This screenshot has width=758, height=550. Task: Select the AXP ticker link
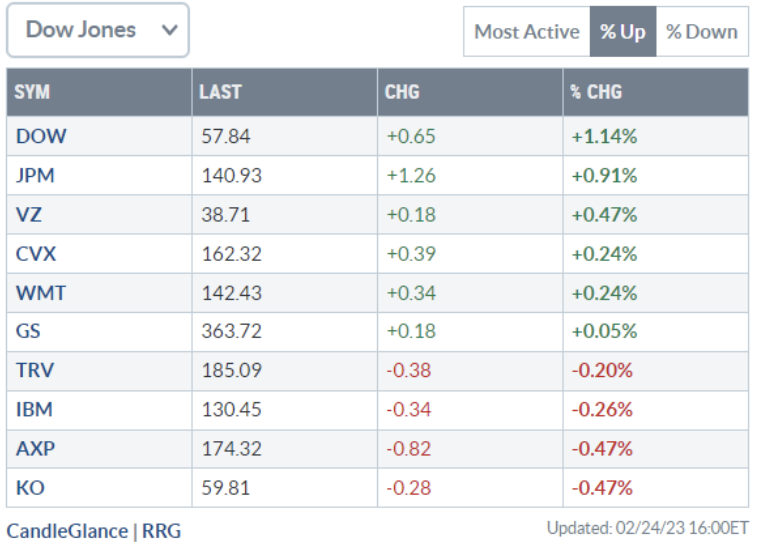click(34, 448)
